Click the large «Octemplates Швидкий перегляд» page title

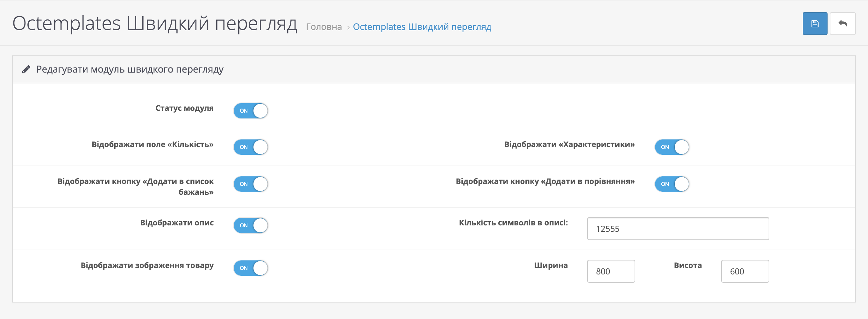pyautogui.click(x=155, y=24)
